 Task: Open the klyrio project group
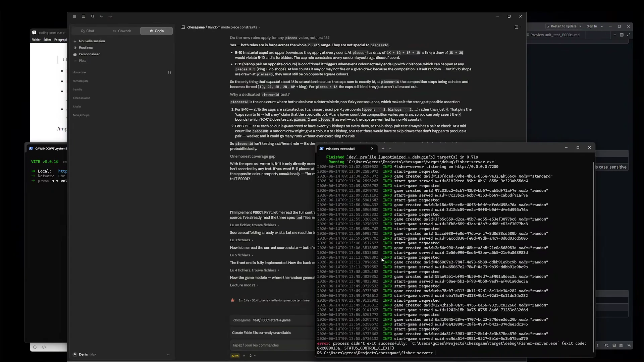pyautogui.click(x=77, y=107)
